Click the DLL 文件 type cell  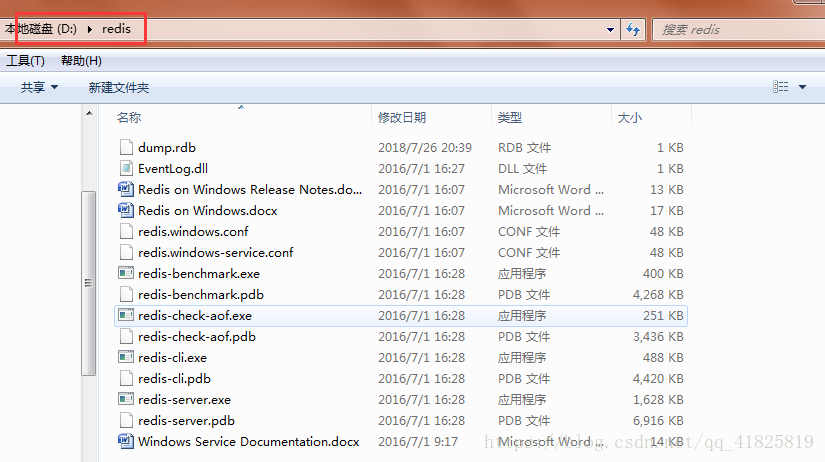coord(522,168)
